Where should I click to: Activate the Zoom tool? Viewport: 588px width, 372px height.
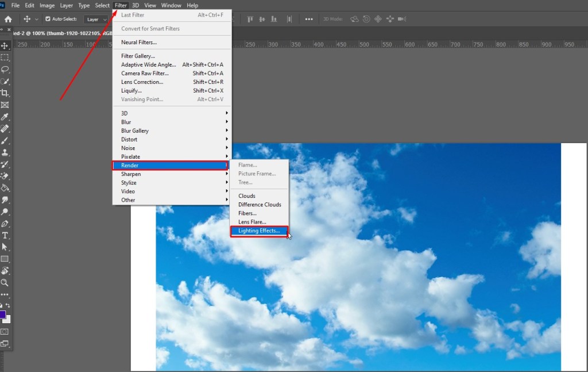[x=5, y=282]
